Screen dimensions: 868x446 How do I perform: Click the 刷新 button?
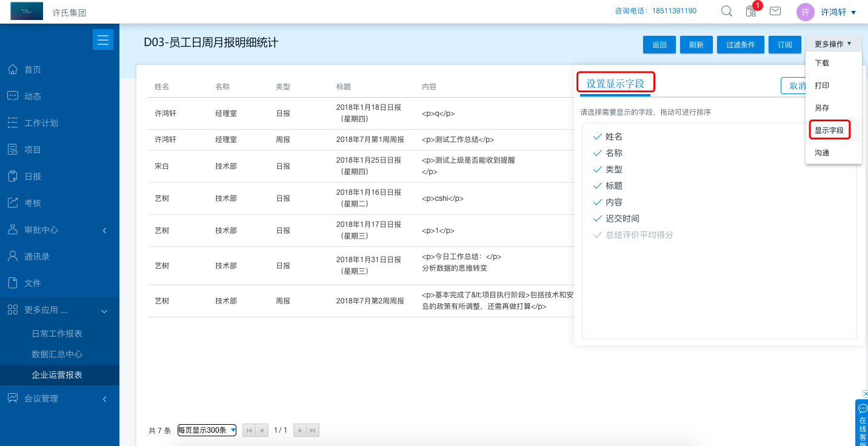[x=696, y=44]
